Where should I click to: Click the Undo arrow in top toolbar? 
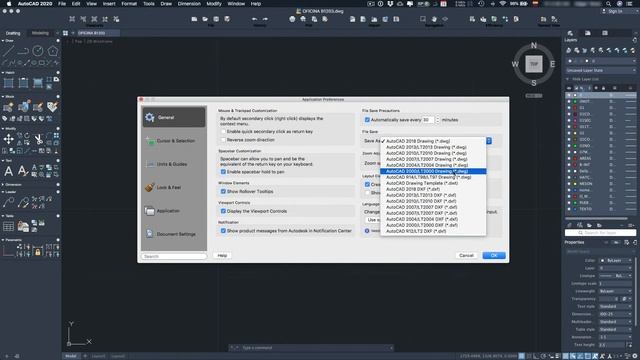[254, 19]
